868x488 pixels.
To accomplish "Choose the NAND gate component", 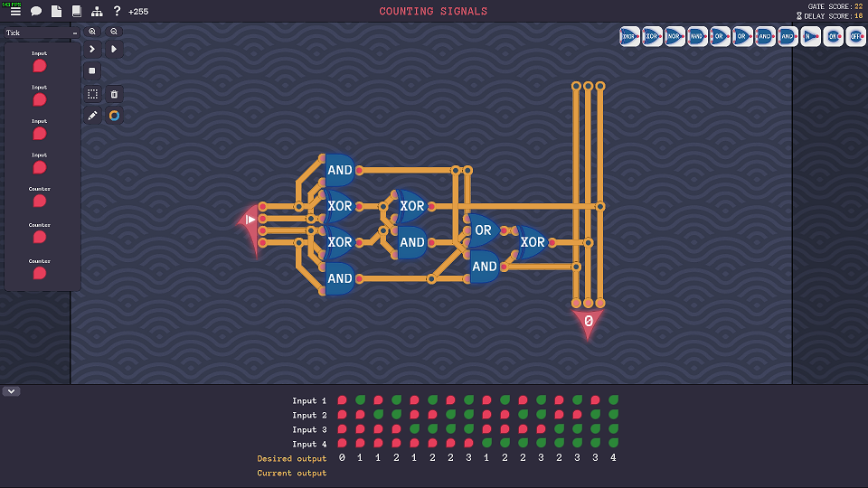I will tap(697, 37).
